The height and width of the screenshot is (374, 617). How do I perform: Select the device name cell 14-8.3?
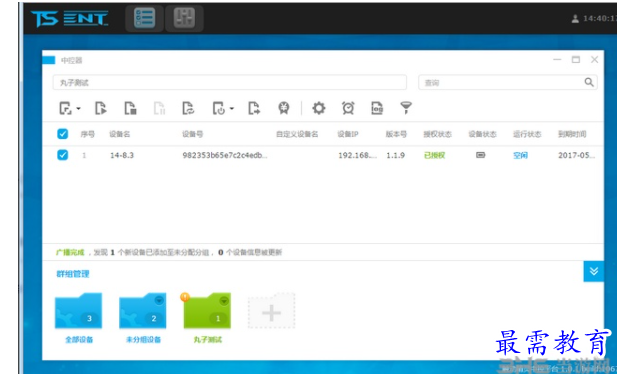pos(122,156)
